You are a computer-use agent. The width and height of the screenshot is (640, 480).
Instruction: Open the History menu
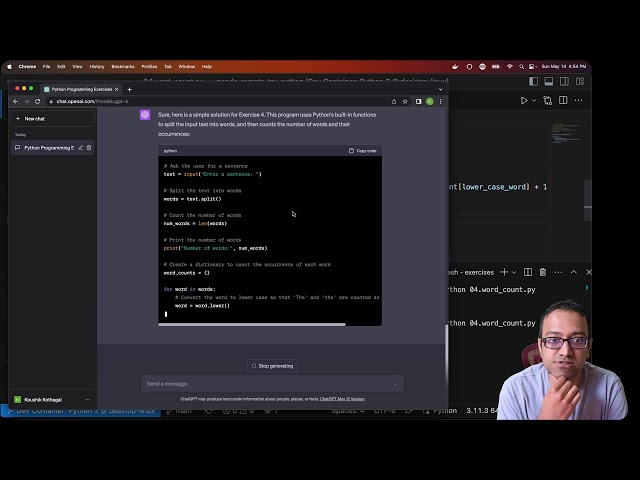pos(97,67)
